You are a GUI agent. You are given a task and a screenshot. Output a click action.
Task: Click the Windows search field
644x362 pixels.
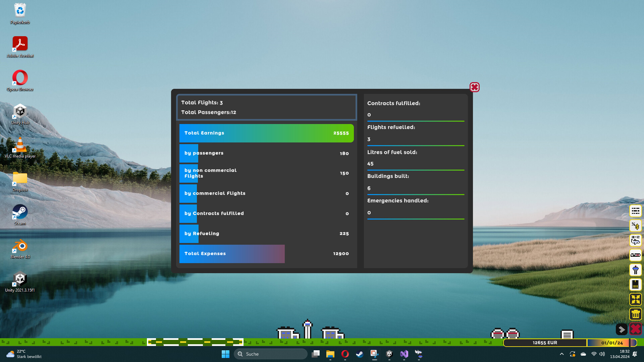[x=271, y=354]
